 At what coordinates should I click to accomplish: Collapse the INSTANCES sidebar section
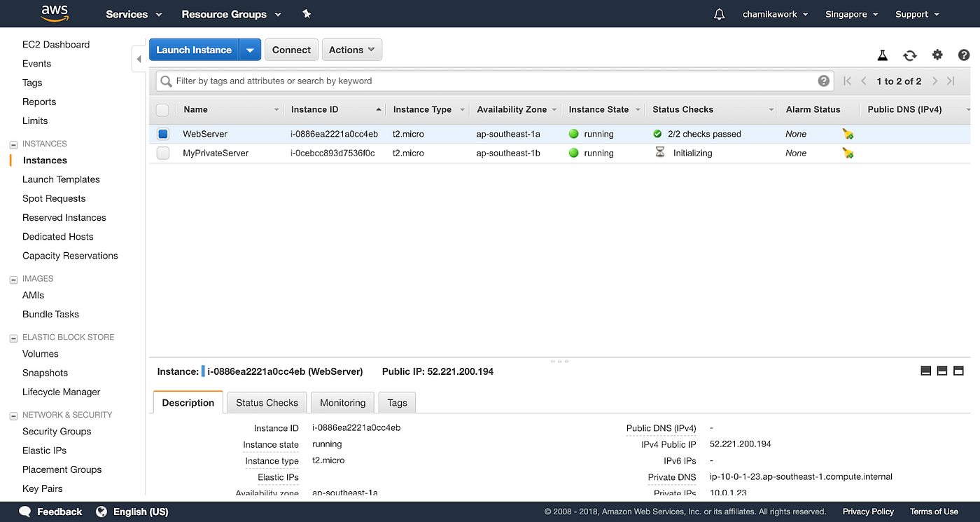click(x=13, y=144)
